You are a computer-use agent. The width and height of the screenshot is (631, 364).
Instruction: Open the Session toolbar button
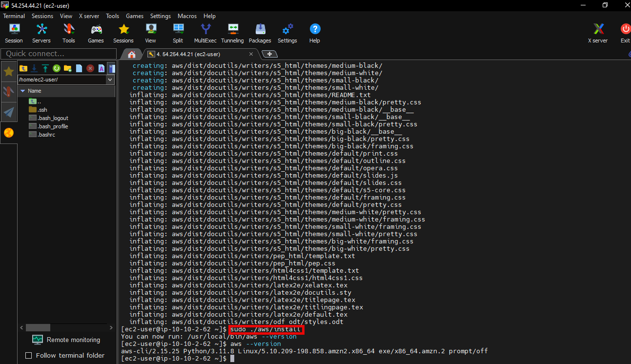click(x=14, y=33)
